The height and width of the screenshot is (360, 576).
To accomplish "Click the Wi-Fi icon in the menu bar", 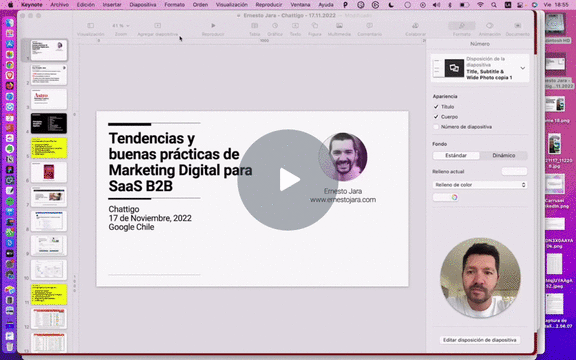I will pyautogui.click(x=480, y=5).
